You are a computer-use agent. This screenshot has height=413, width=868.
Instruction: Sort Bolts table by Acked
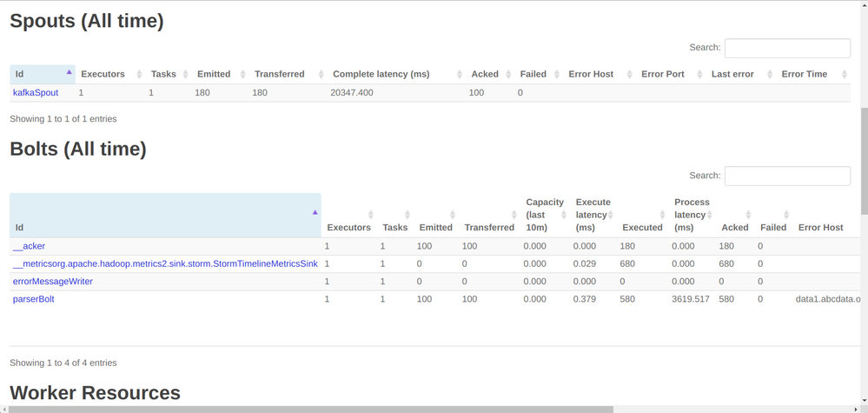click(735, 216)
